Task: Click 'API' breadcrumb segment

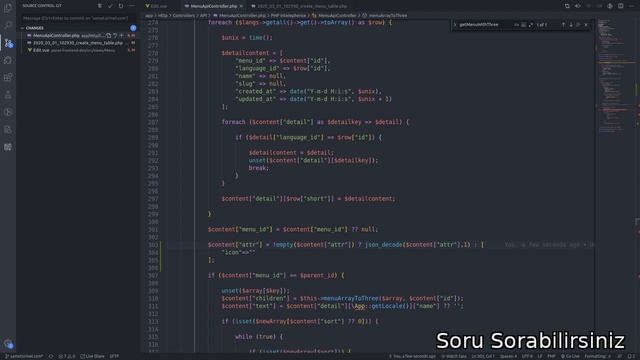Action: pos(203,16)
